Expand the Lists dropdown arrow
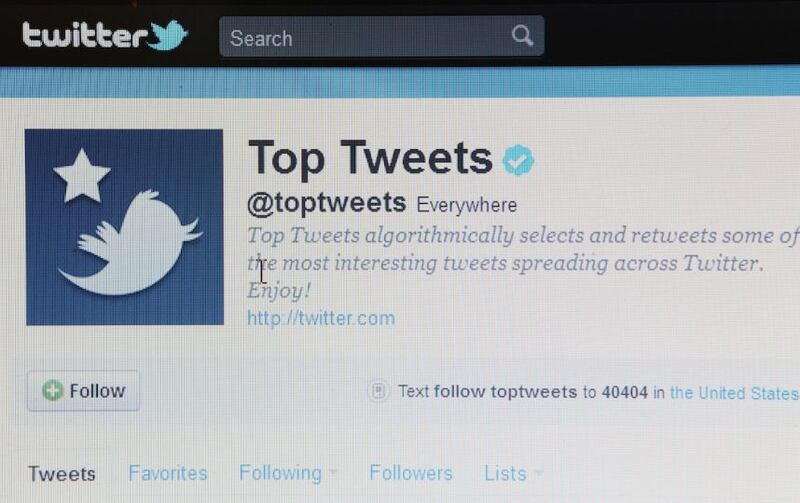 [x=539, y=473]
